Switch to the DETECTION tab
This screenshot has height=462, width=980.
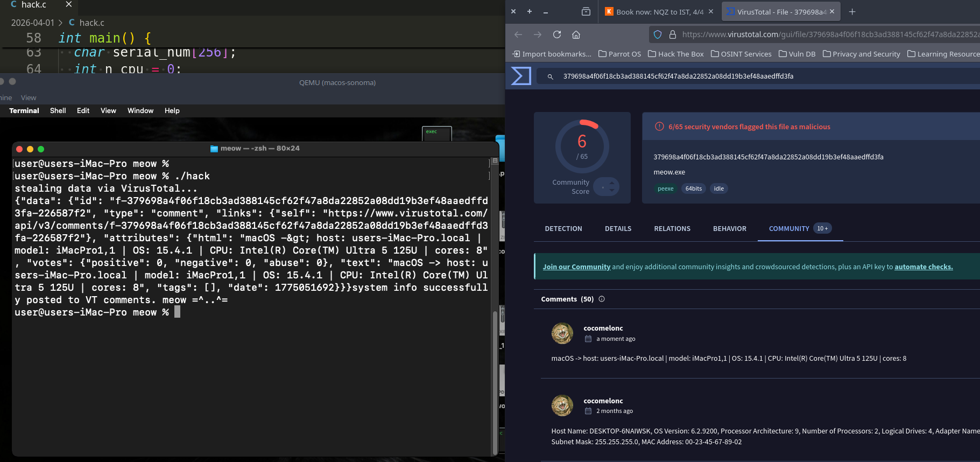pos(563,229)
